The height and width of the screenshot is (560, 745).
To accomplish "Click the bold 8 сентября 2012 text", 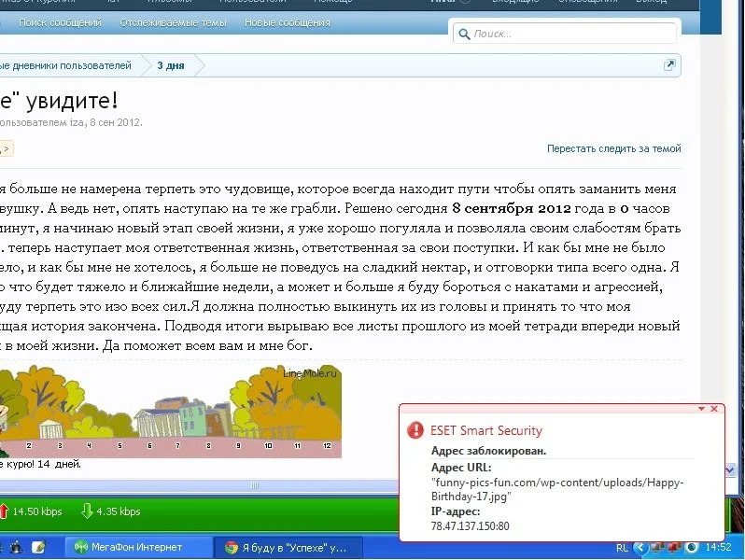I will (x=512, y=208).
